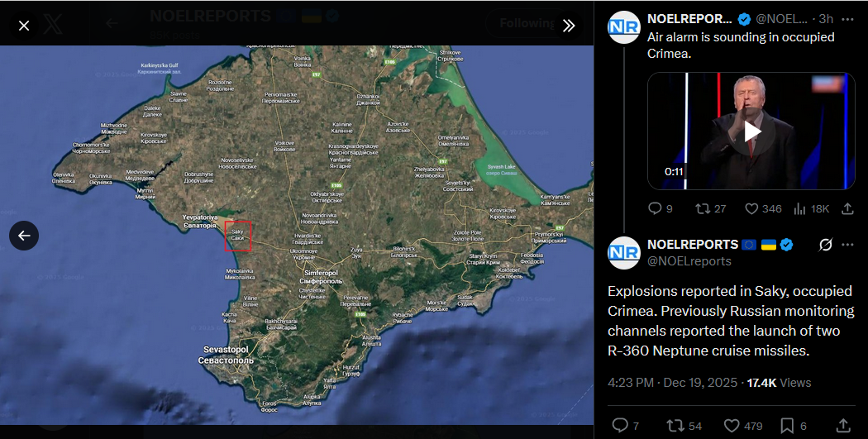Open NOELREPORTS profile name on main tweet

[x=693, y=245]
